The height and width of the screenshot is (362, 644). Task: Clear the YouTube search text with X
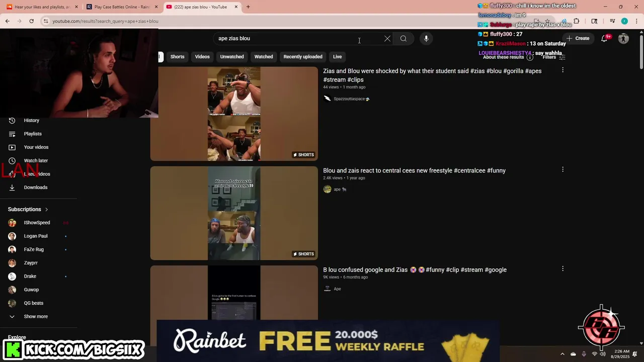tap(387, 39)
